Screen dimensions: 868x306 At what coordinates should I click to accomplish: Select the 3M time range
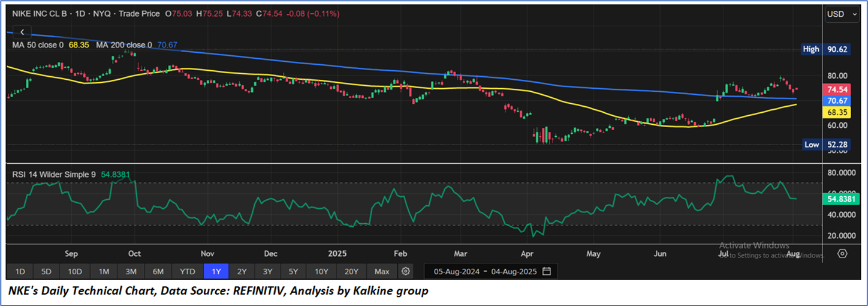tap(131, 271)
